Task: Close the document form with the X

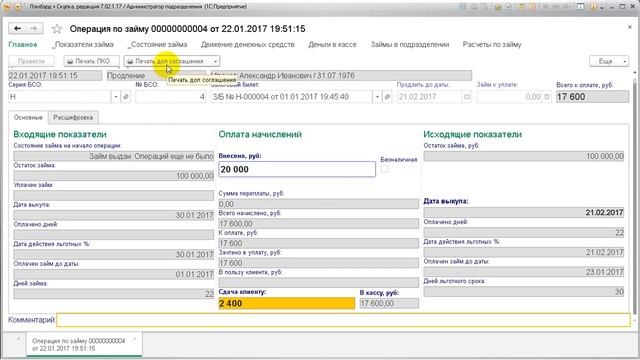Action: click(x=629, y=27)
